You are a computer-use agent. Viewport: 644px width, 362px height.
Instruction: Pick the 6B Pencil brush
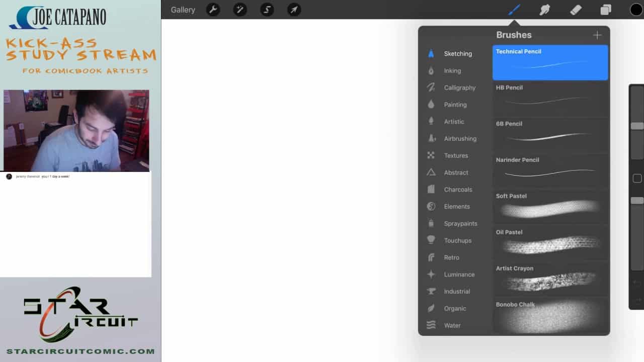[x=550, y=134]
